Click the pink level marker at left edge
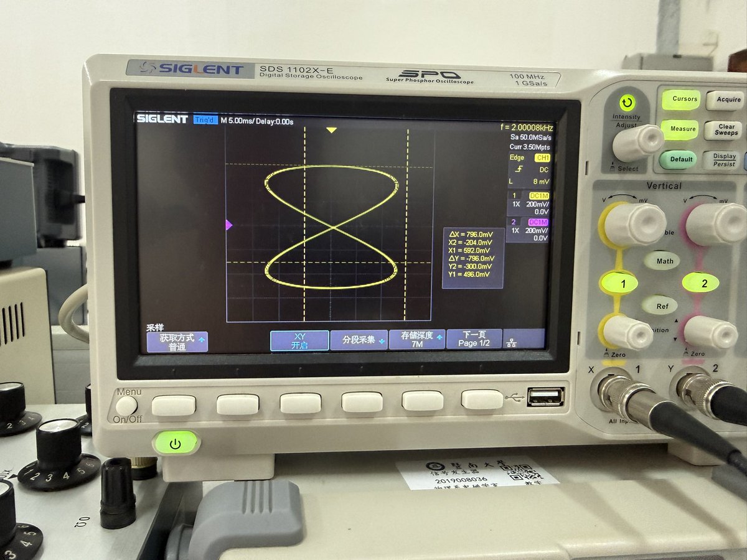The image size is (747, 560). [x=228, y=225]
